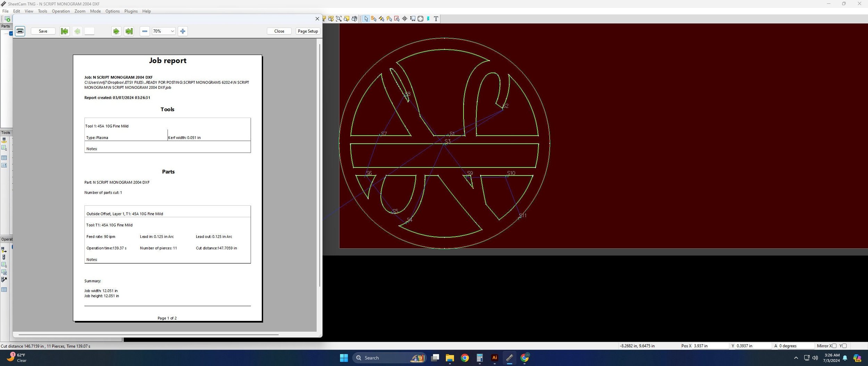Select the rounded rectangle corners tool
Screen dimensions: 868x366
click(x=420, y=19)
